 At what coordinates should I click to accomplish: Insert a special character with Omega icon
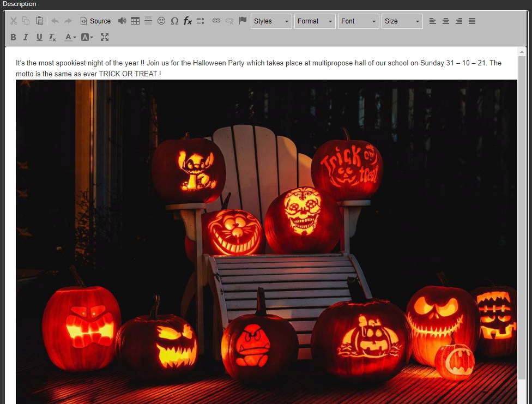[x=174, y=21]
